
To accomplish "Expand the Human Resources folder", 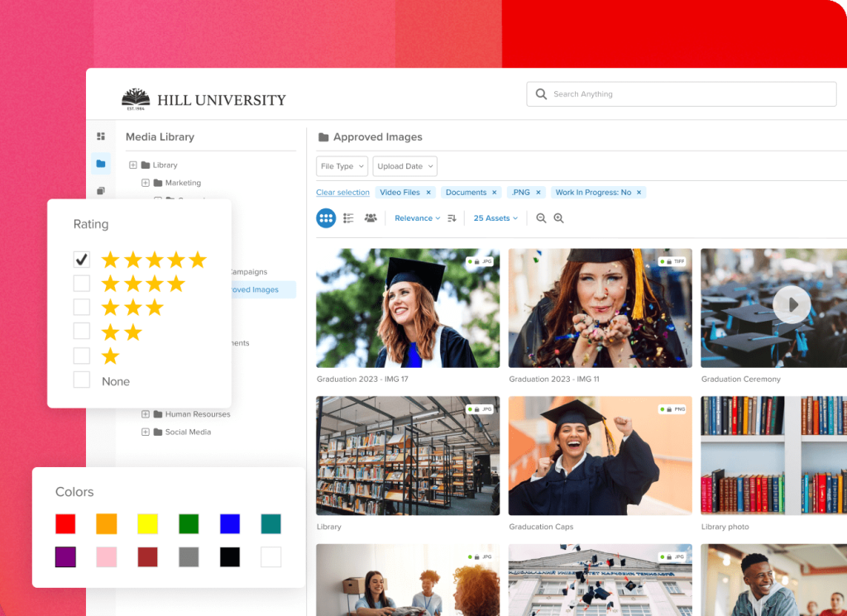I will 146,414.
